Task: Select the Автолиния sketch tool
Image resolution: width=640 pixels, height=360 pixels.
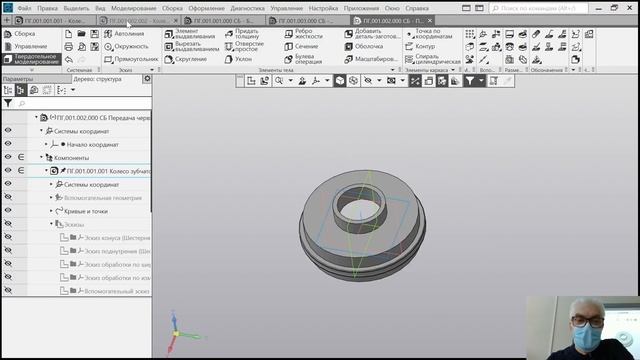Action: (x=124, y=34)
